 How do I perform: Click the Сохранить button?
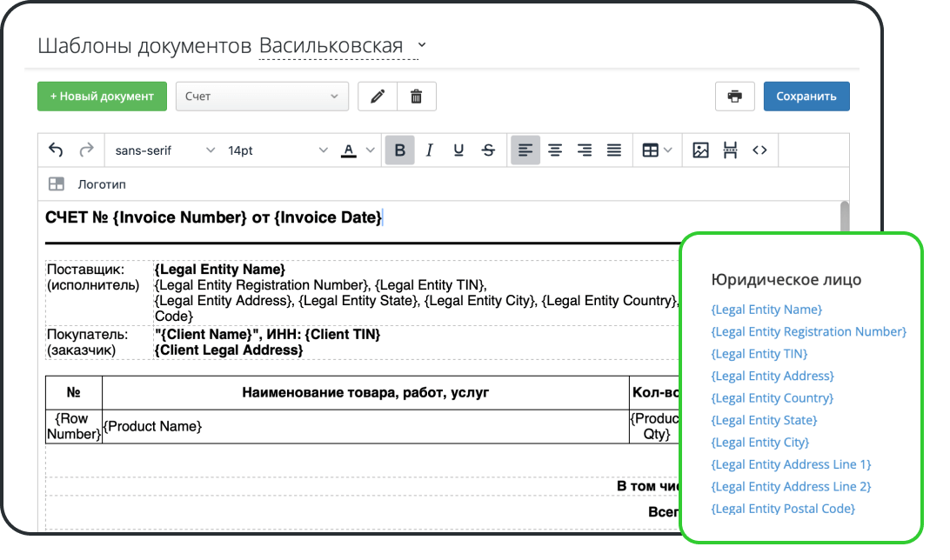(x=806, y=96)
